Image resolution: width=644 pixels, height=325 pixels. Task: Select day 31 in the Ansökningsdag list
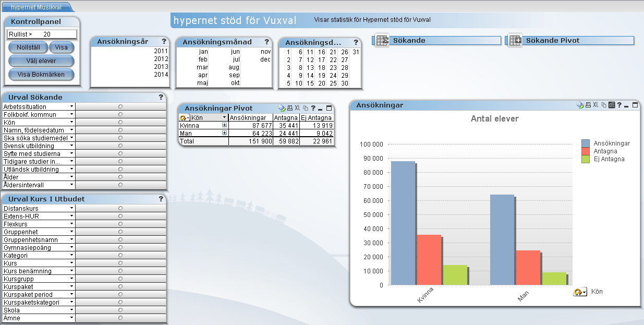[356, 52]
